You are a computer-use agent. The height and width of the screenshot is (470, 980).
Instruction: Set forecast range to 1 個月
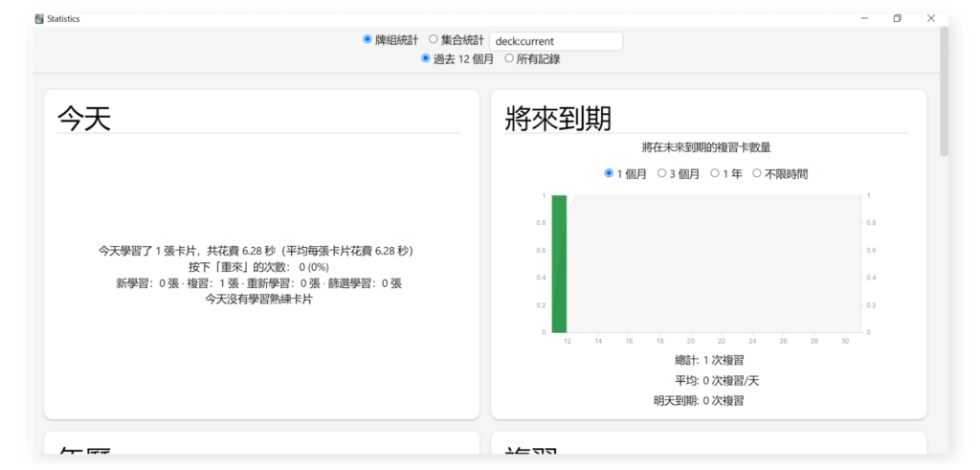(609, 173)
